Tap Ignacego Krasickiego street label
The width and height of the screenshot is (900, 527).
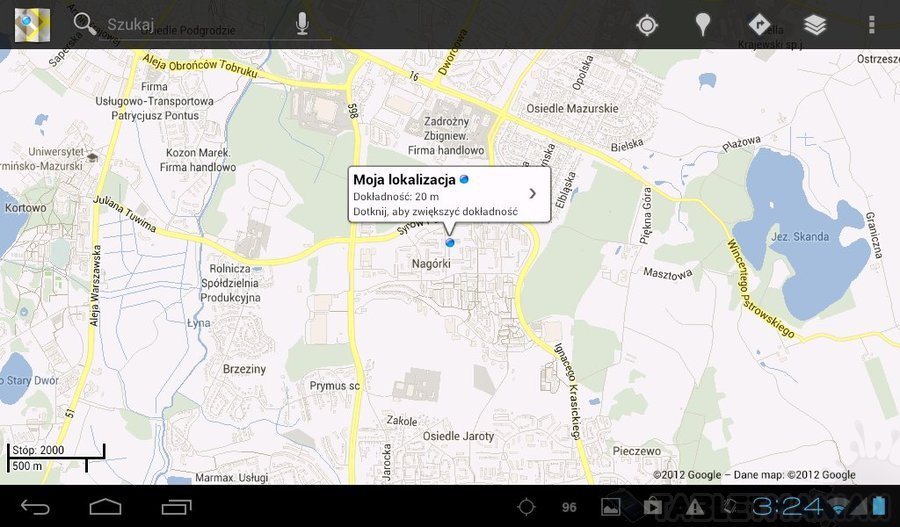coord(568,391)
